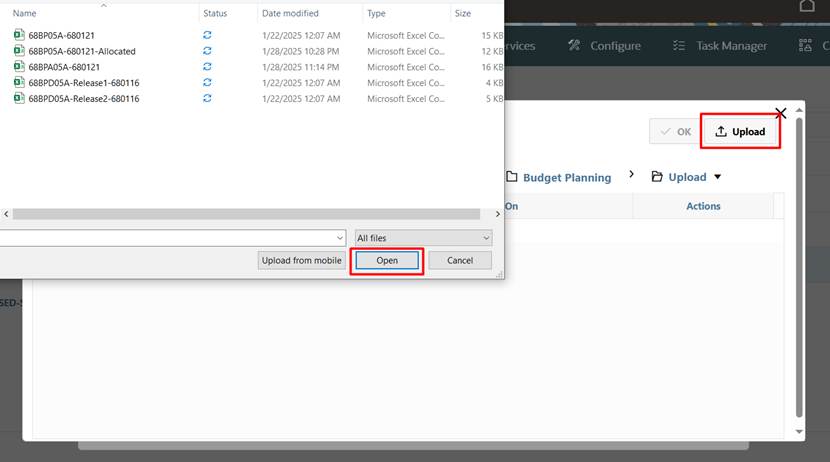Open the All files type dropdown
The width and height of the screenshot is (830, 462).
tap(424, 238)
